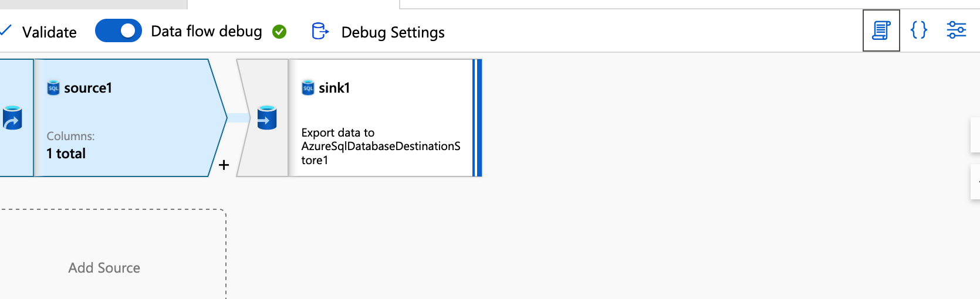The image size is (980, 299).
Task: Click the SQL icon beside source1
Action: [53, 88]
